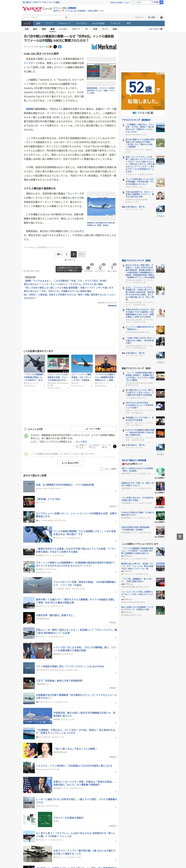
Task: Open the スポーツ category menu item
Action: tap(76, 29)
